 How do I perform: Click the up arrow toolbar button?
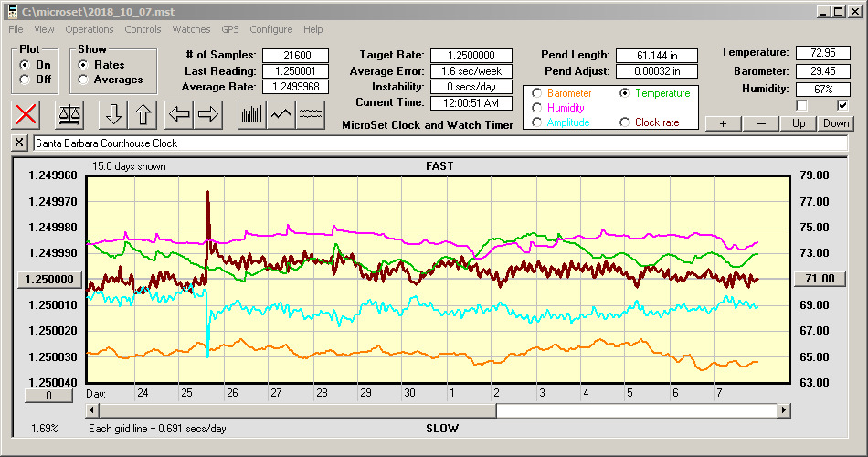coord(143,114)
